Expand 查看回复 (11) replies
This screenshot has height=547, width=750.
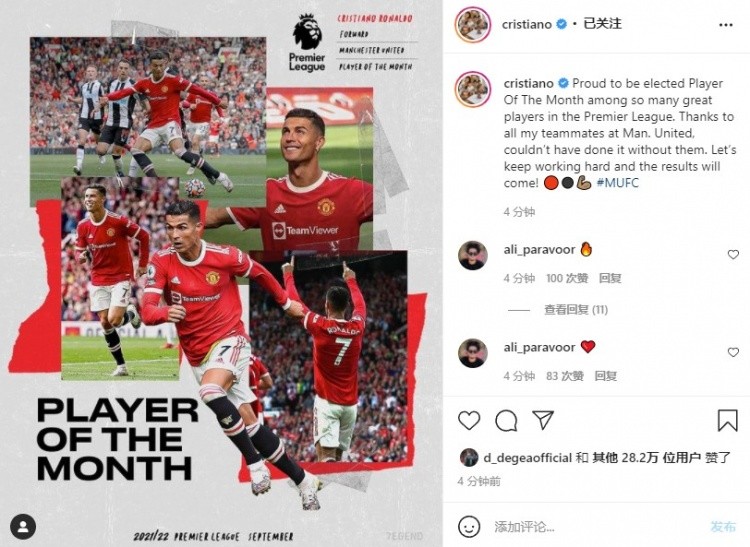(576, 310)
